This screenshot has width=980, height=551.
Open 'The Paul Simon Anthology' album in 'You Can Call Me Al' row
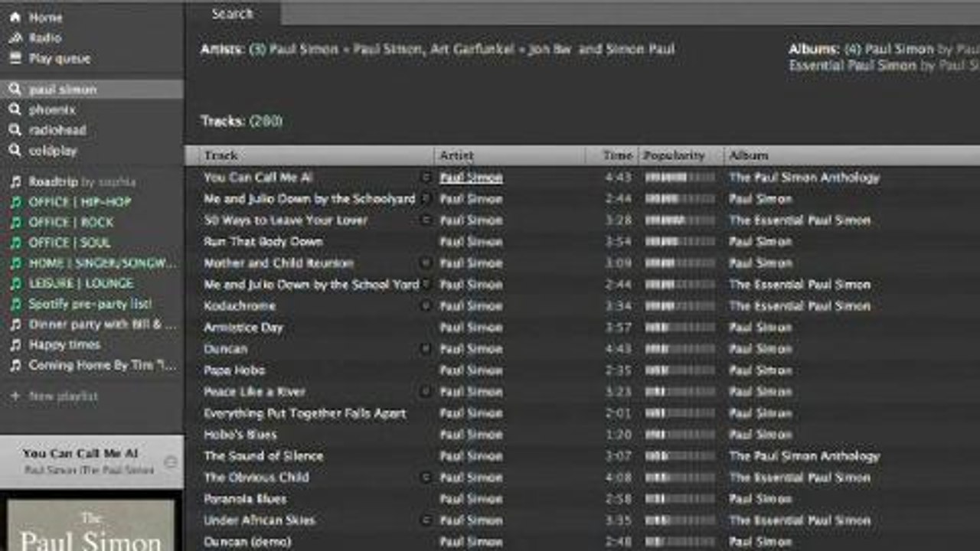pos(804,178)
